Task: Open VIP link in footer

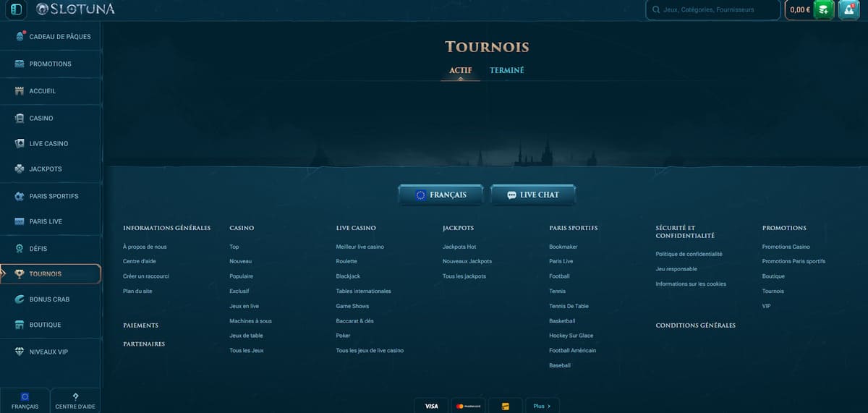Action: point(766,306)
